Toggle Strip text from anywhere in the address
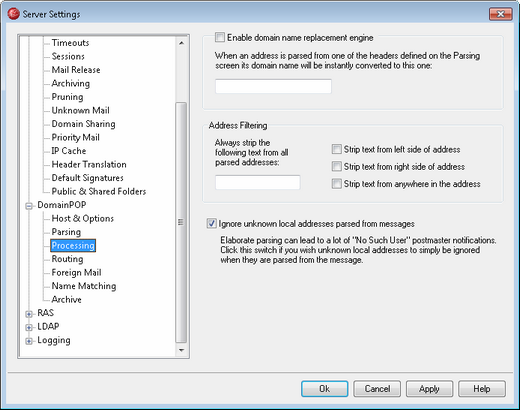520x410 pixels. (337, 184)
